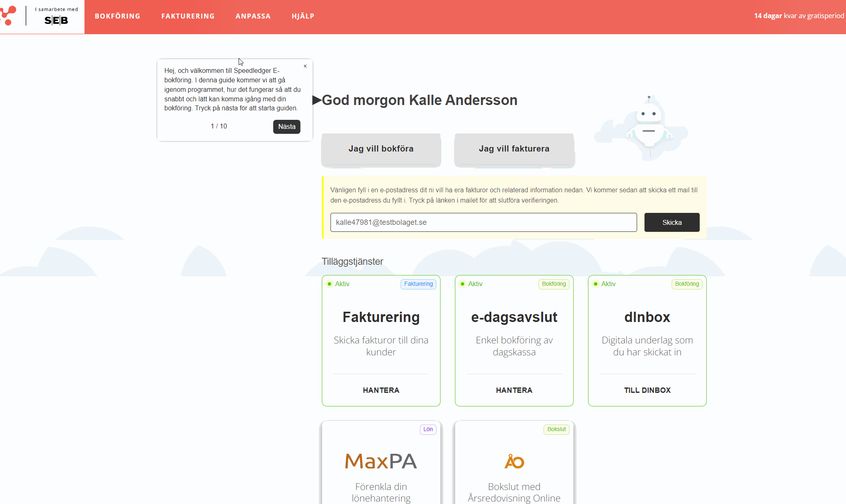Click the Fakturering tag on the Fakturering card
The width and height of the screenshot is (846, 504).
pyautogui.click(x=419, y=284)
